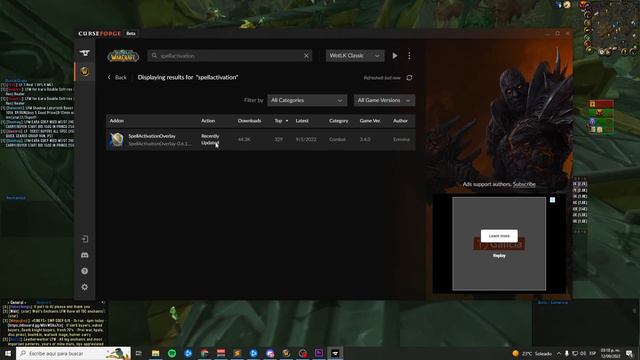Select the General chat tab in WoW window
Viewport: 640px width, 360px height.
(x=16, y=303)
